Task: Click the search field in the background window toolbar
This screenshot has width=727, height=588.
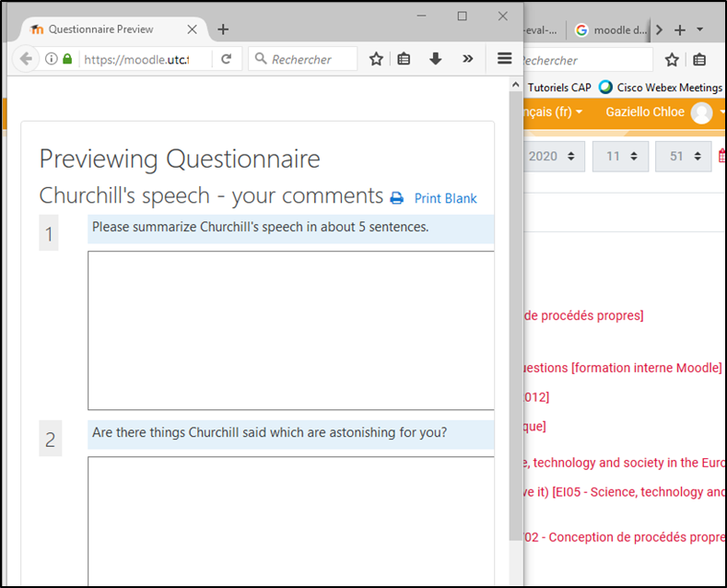Action: coord(588,60)
